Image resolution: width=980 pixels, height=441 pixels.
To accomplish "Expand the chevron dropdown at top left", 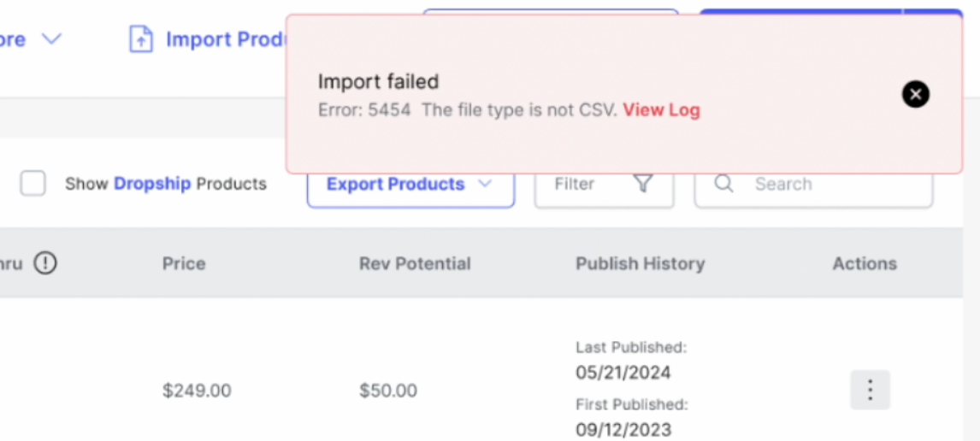I will (x=51, y=39).
